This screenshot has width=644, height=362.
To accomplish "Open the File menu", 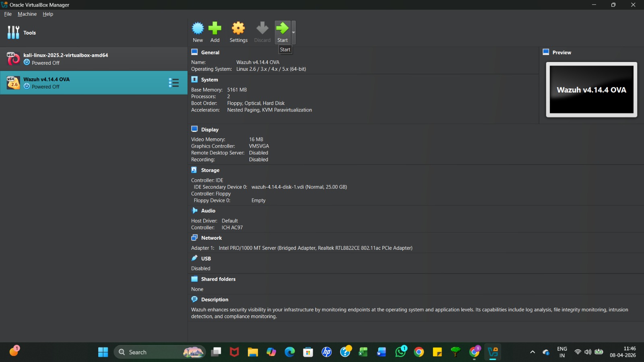I will pyautogui.click(x=8, y=14).
